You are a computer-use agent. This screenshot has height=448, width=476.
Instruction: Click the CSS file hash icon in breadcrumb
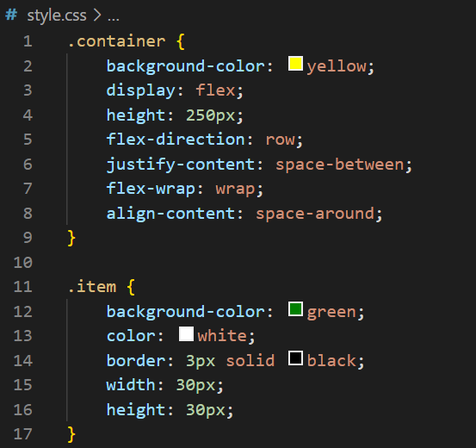pos(11,15)
